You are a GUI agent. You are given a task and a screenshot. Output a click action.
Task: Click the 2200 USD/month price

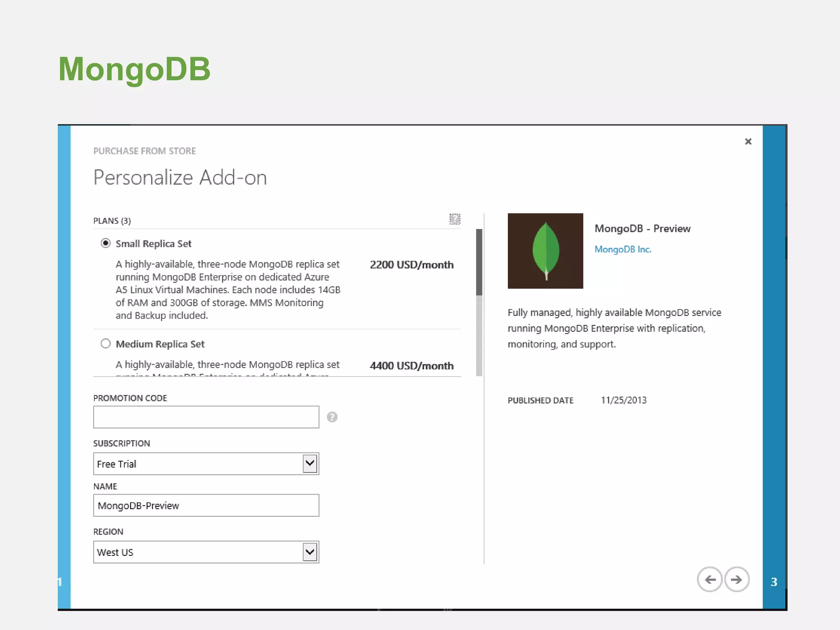click(412, 265)
